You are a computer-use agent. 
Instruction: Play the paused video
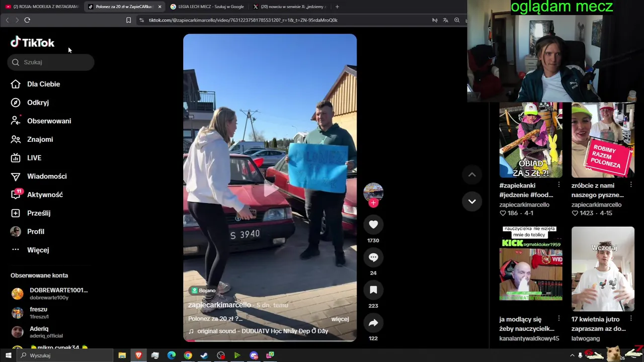click(270, 189)
